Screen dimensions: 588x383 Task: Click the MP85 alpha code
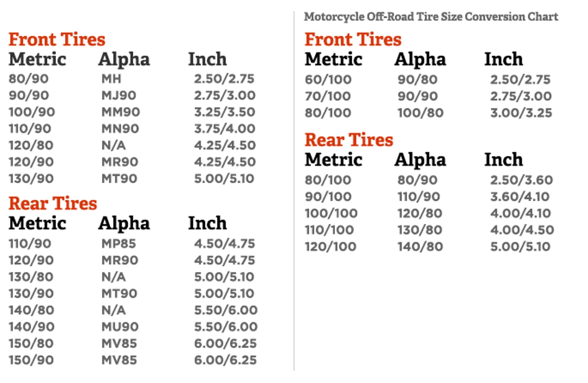coord(119,244)
